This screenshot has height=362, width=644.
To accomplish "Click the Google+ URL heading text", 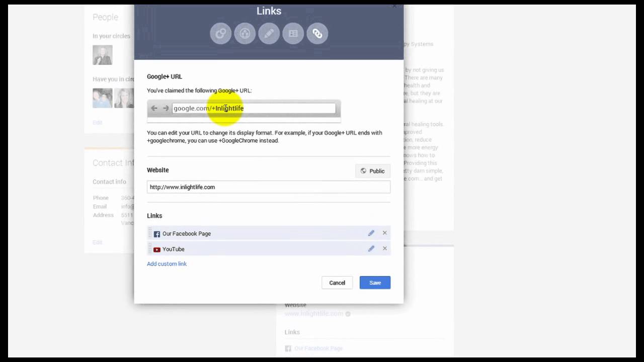I will (165, 76).
